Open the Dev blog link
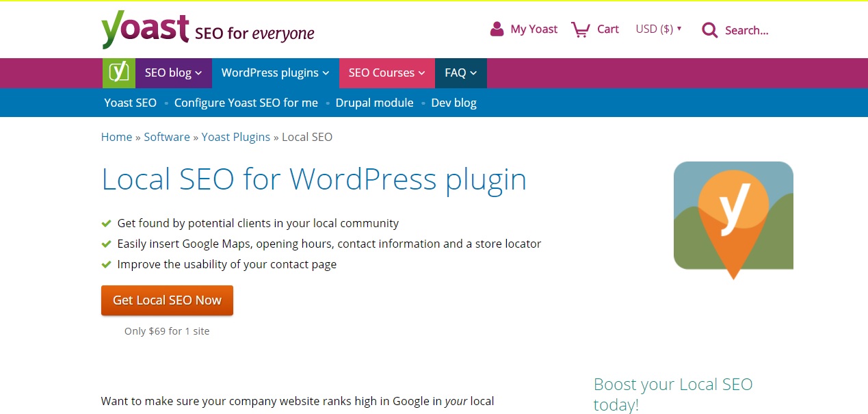The image size is (868, 414). [x=453, y=103]
